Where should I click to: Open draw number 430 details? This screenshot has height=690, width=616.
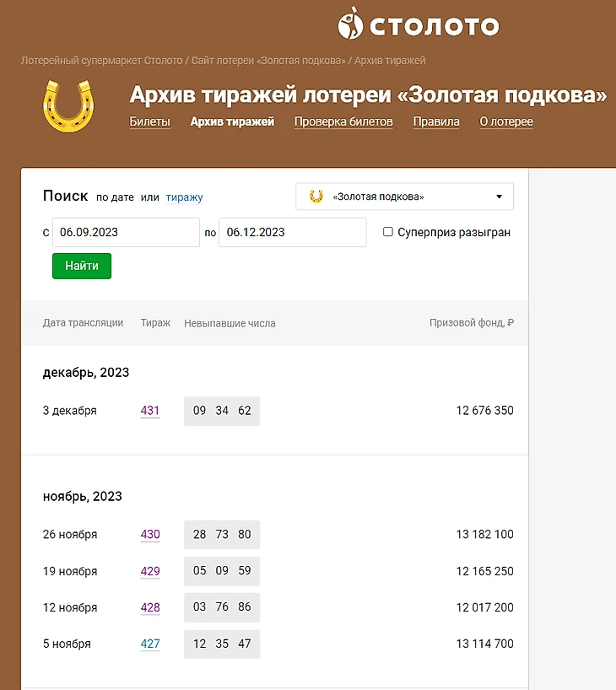coord(150,535)
